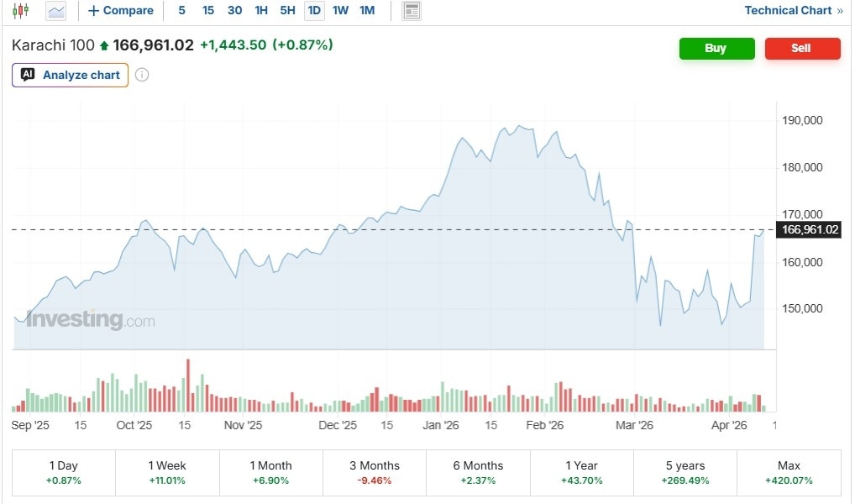Click the info icon beside Analyze chart
The width and height of the screenshot is (855, 504).
point(142,75)
